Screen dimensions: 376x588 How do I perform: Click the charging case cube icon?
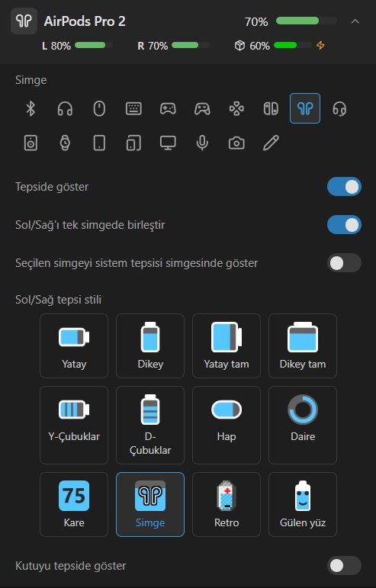click(x=239, y=45)
